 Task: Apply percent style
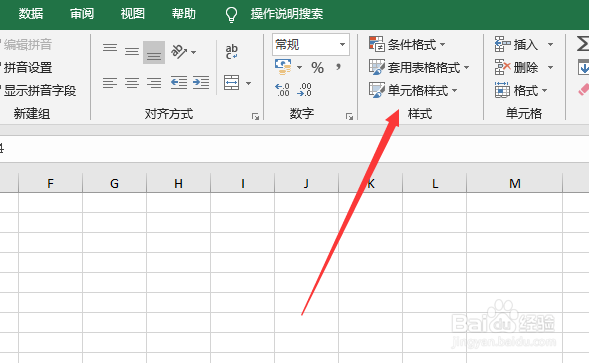[x=317, y=68]
